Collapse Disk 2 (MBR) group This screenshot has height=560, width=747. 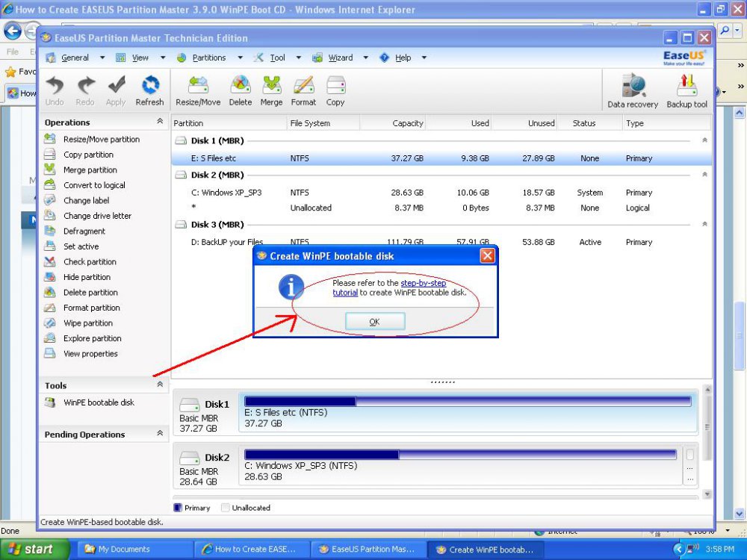point(704,175)
